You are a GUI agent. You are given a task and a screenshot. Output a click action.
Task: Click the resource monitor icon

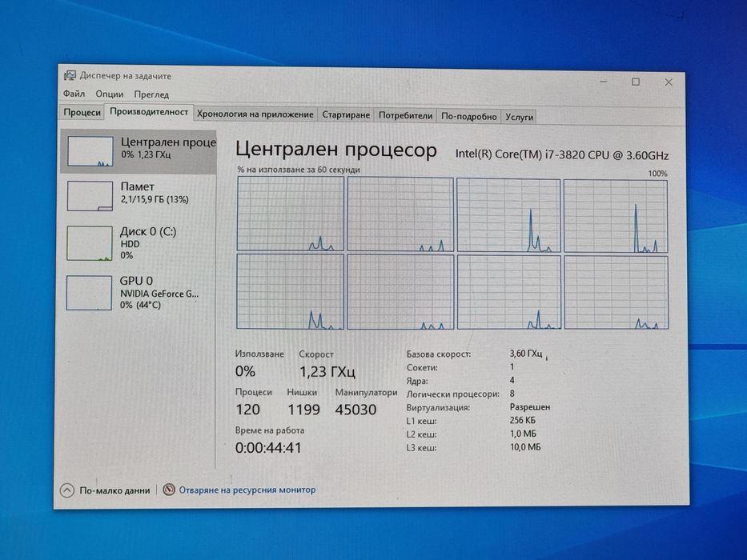click(169, 490)
